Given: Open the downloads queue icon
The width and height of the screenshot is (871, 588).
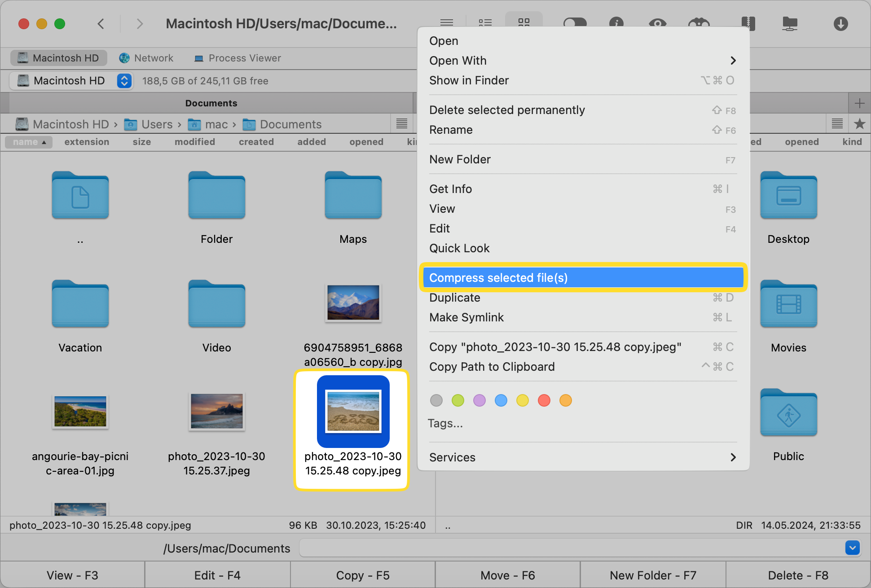Looking at the screenshot, I should tap(840, 23).
